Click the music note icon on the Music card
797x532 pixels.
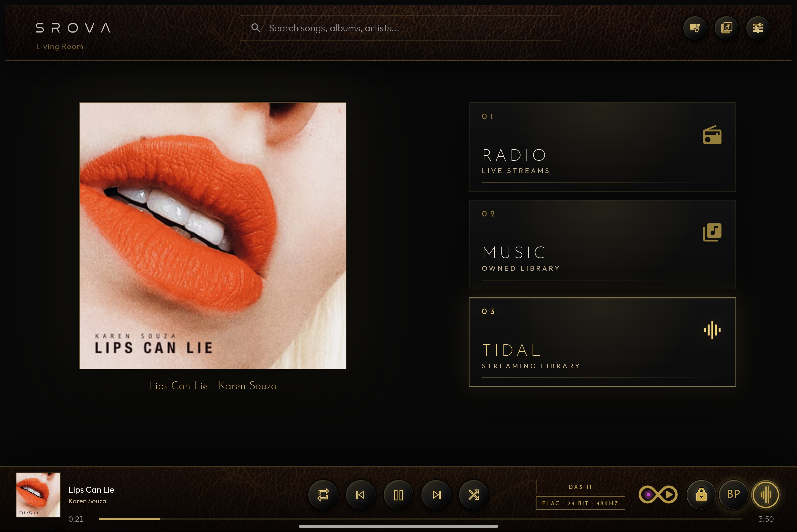coord(712,232)
